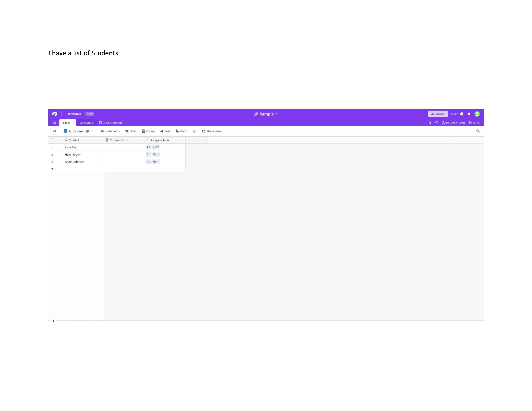
Task: Open the Class tab dropdown arrow
Action: [x=73, y=122]
